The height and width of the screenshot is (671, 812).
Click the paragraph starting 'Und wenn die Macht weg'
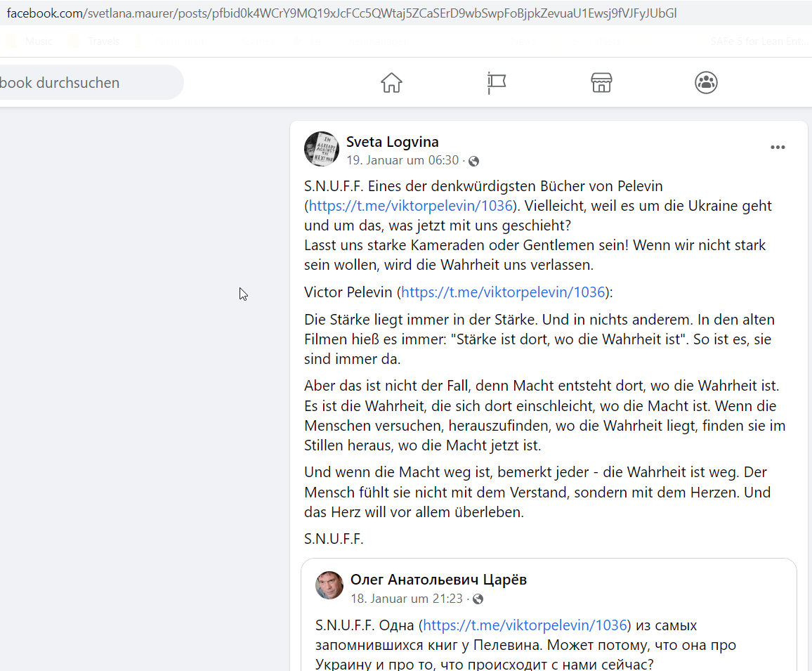[537, 493]
